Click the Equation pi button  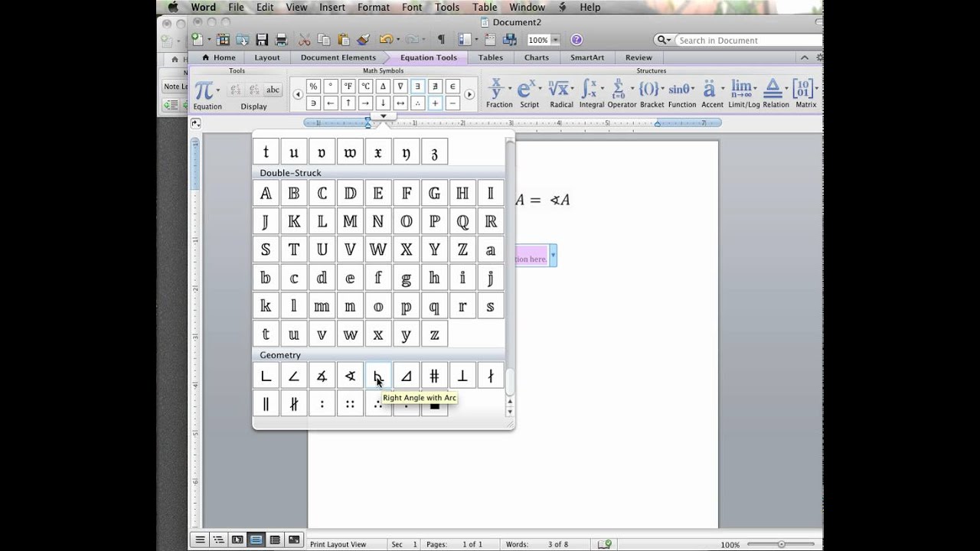point(204,90)
